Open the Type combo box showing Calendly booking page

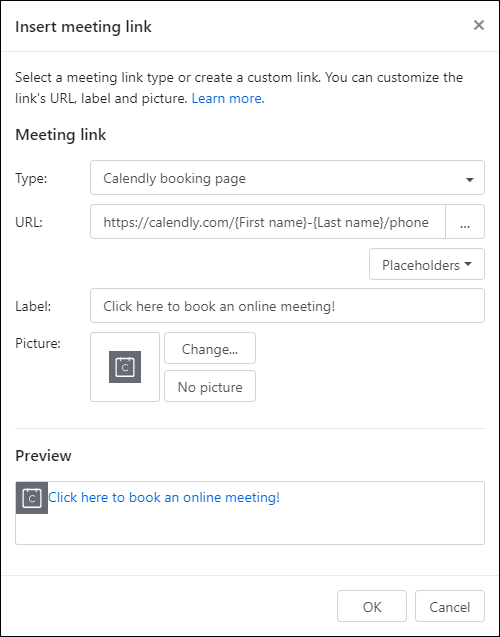[x=287, y=178]
